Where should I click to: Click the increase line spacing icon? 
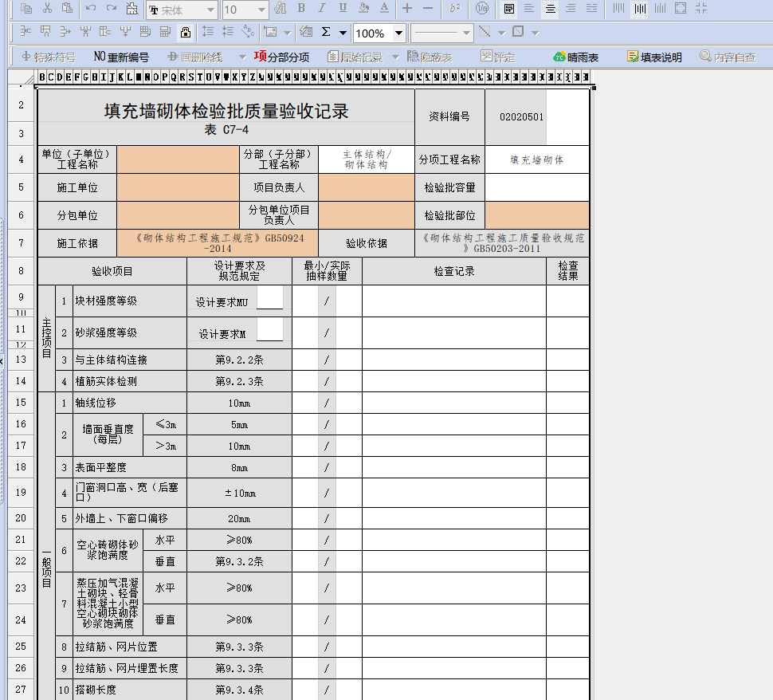click(x=208, y=32)
